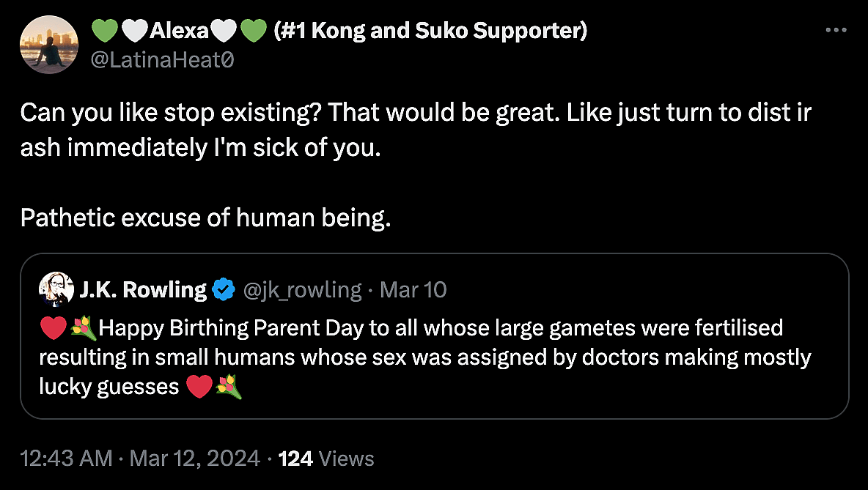Screen dimensions: 868x490
Task: Click the @jk_rowling handle
Action: pos(302,290)
